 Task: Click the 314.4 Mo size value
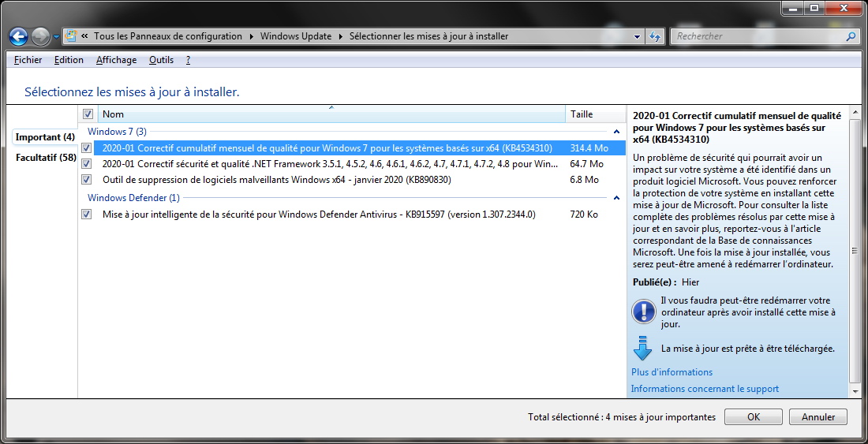pos(589,148)
